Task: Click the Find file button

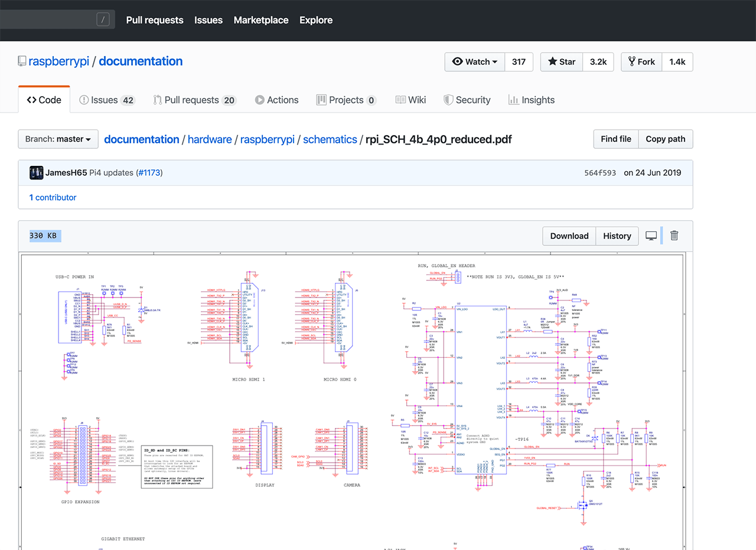Action: (616, 139)
